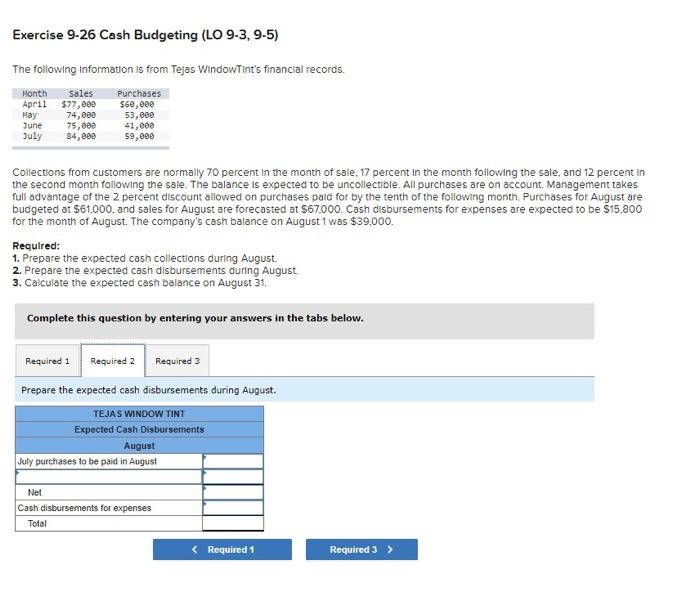Switch to the Required 1 tab
This screenshot has height=597, width=700.
tap(47, 360)
